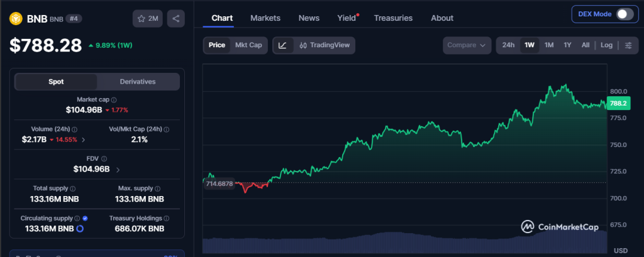The image size is (644, 257).
Task: Toggle DEX Mode switch
Action: coord(625,14)
